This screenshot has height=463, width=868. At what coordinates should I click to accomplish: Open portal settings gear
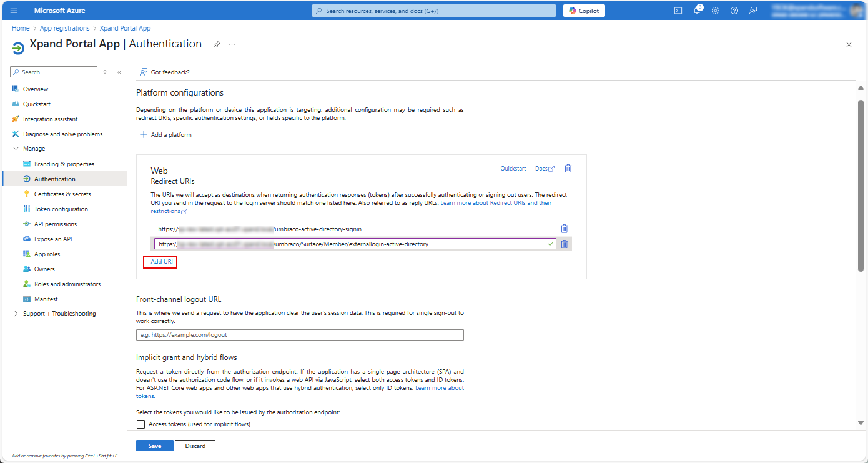716,11
